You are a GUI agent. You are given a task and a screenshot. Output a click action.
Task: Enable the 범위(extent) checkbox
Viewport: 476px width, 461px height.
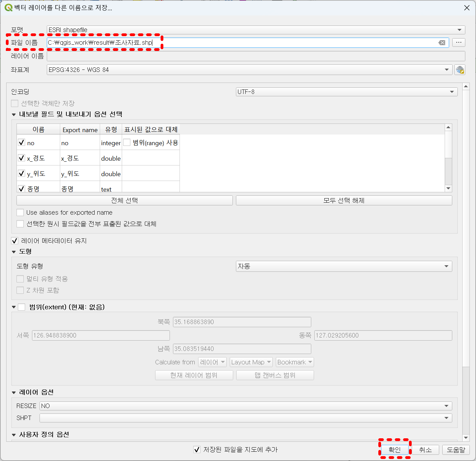click(x=22, y=307)
